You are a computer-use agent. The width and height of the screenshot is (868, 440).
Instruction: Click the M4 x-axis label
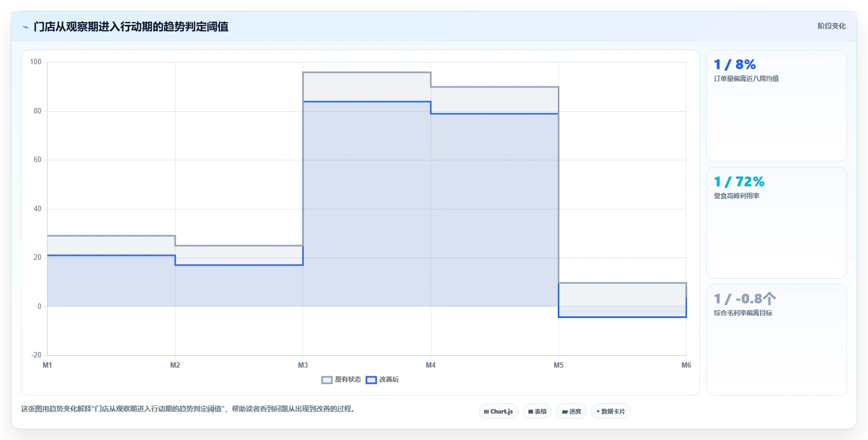(x=431, y=365)
